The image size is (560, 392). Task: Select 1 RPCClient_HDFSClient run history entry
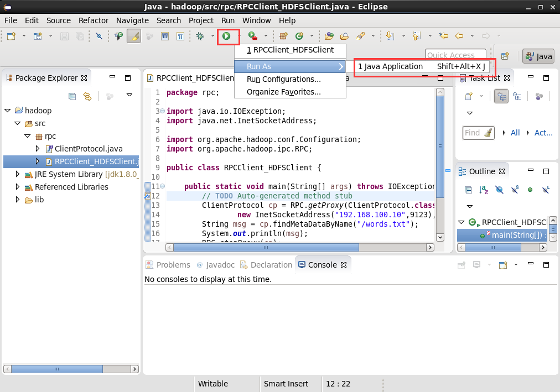tap(290, 50)
